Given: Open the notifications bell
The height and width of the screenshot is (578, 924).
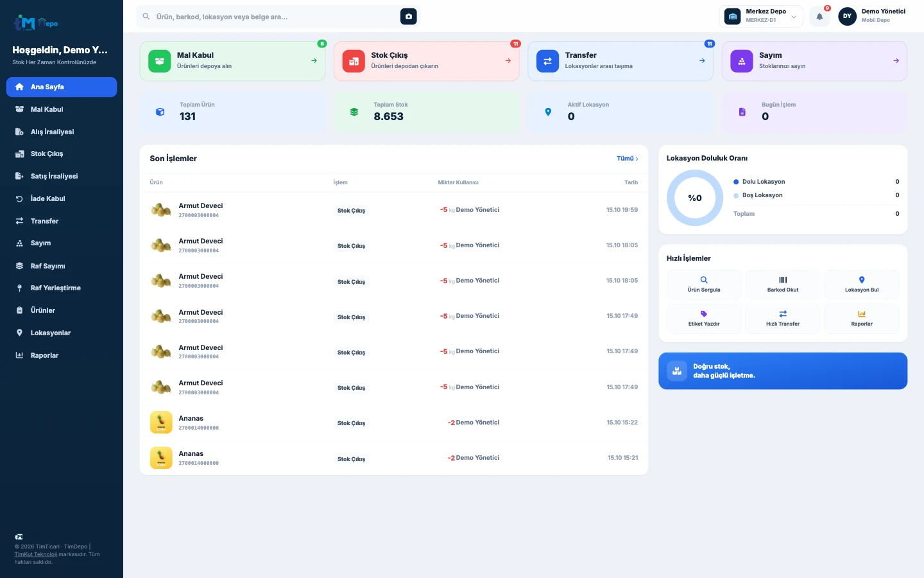Looking at the screenshot, I should click(819, 17).
